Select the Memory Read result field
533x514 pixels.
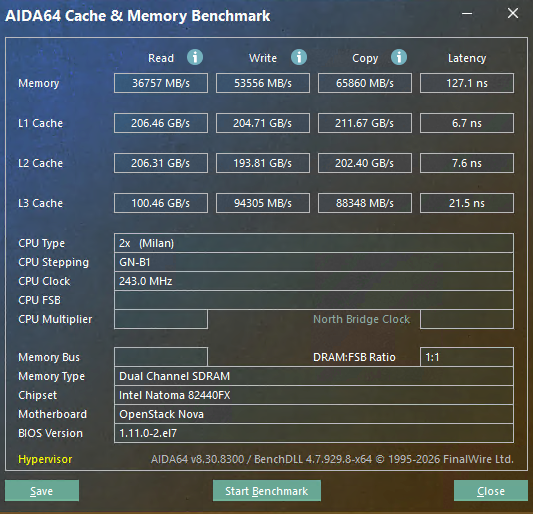click(161, 83)
